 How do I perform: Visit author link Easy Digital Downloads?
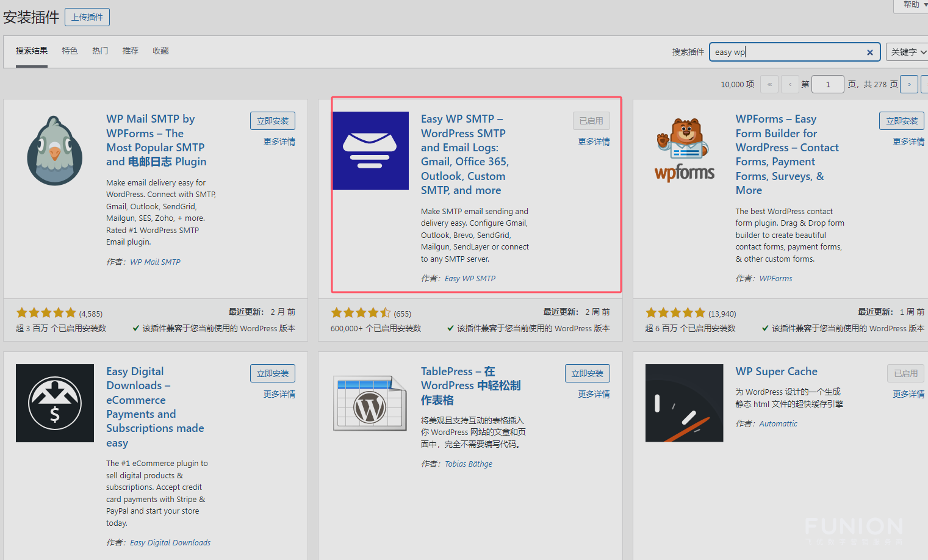(170, 543)
